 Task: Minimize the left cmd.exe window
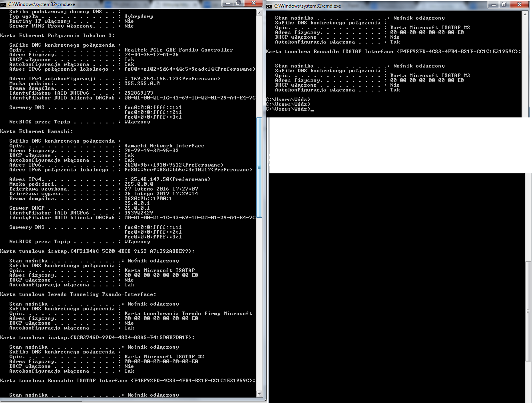228,4
